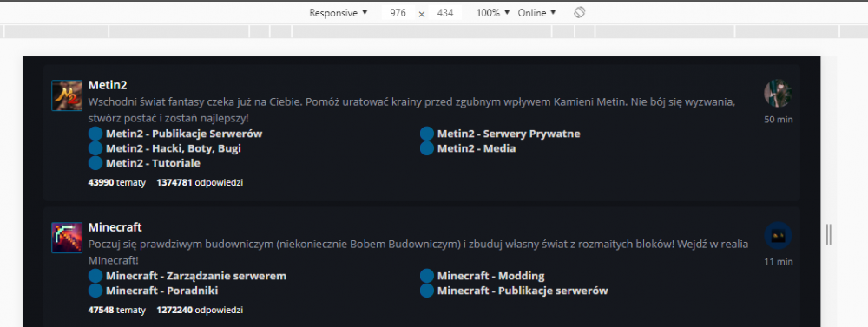The height and width of the screenshot is (327, 868).
Task: Open the Metin2 forum icon
Action: pos(67,95)
